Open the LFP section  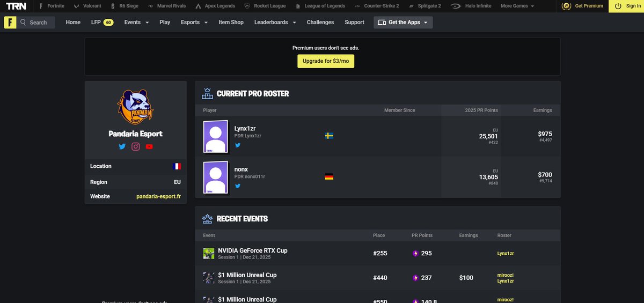pyautogui.click(x=102, y=23)
